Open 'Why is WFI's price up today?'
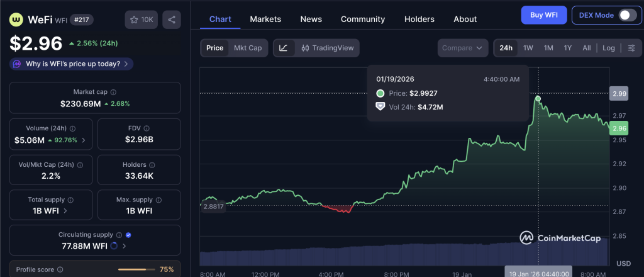This screenshot has width=644, height=277. click(x=71, y=64)
